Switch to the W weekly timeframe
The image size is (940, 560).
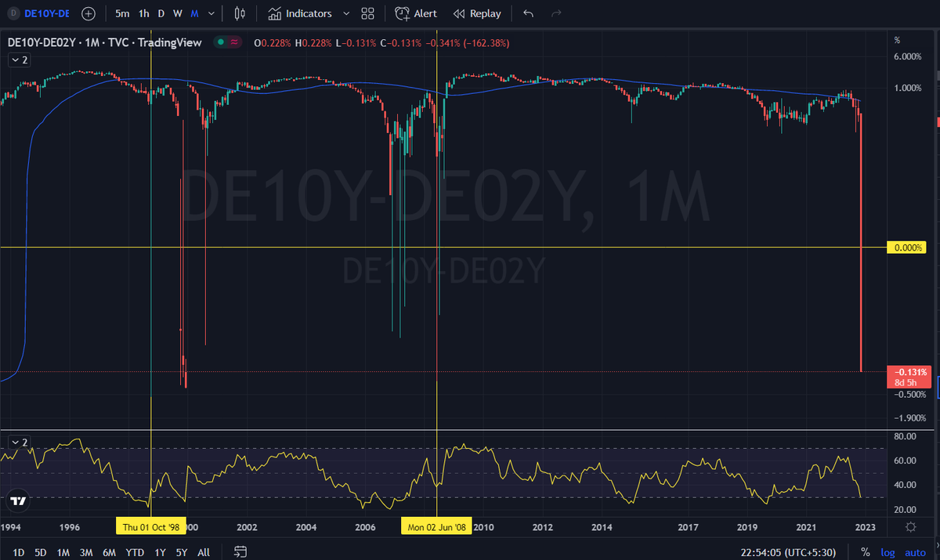[178, 13]
